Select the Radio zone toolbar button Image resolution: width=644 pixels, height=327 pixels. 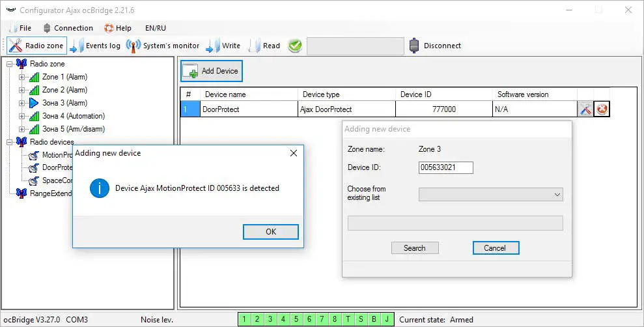pyautogui.click(x=36, y=46)
